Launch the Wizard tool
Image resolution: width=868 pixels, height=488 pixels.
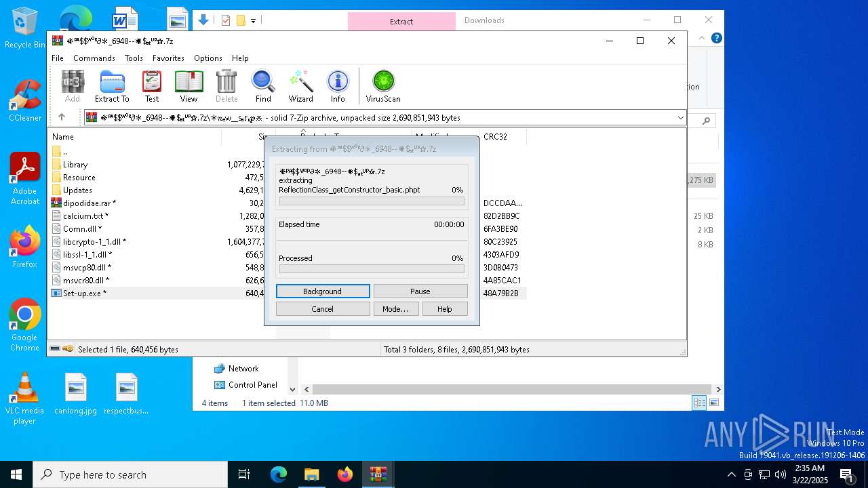point(300,86)
